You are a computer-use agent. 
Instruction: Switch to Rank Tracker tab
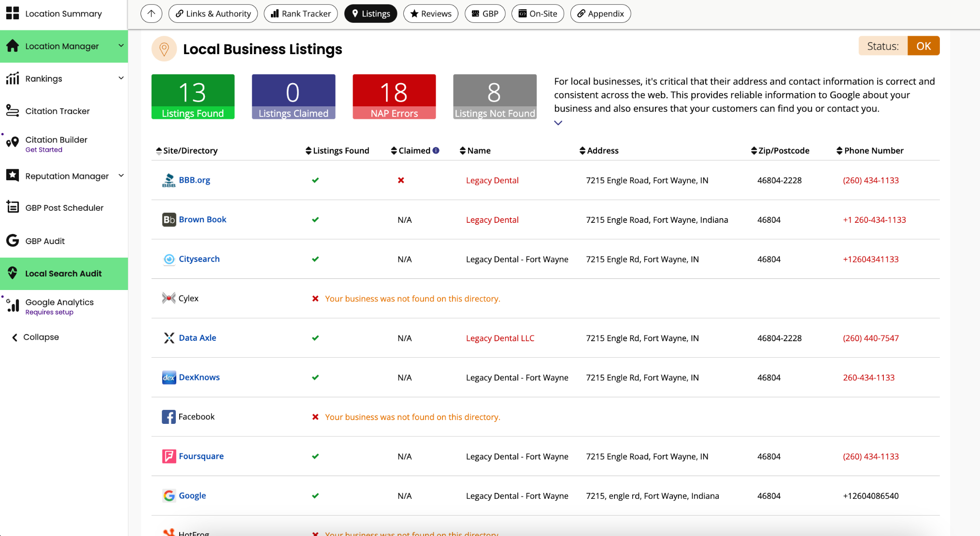300,14
